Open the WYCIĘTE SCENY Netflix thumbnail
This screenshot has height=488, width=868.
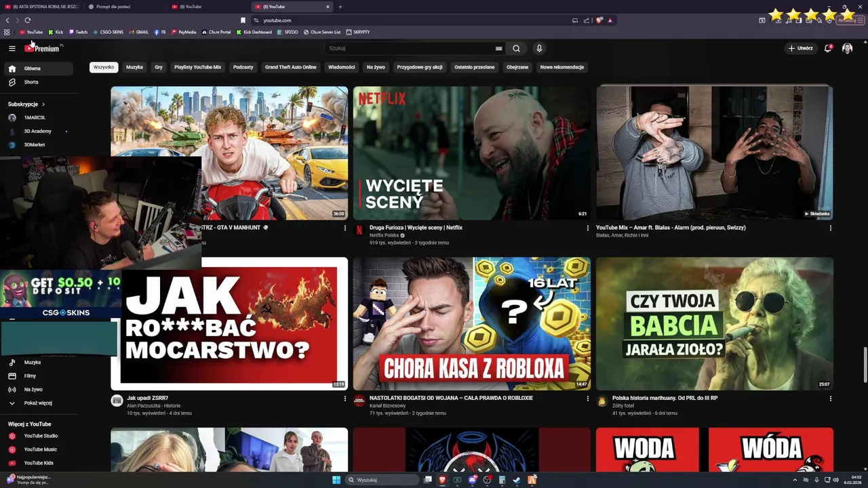click(x=471, y=152)
